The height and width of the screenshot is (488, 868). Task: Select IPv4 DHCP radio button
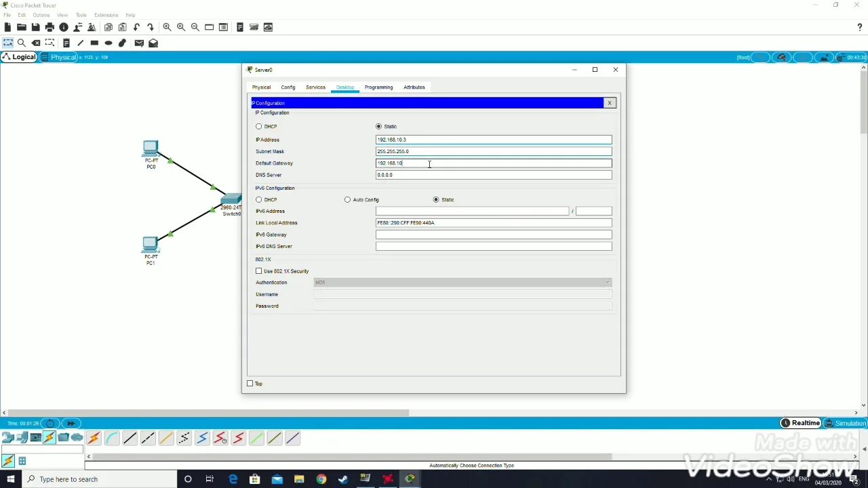click(259, 126)
